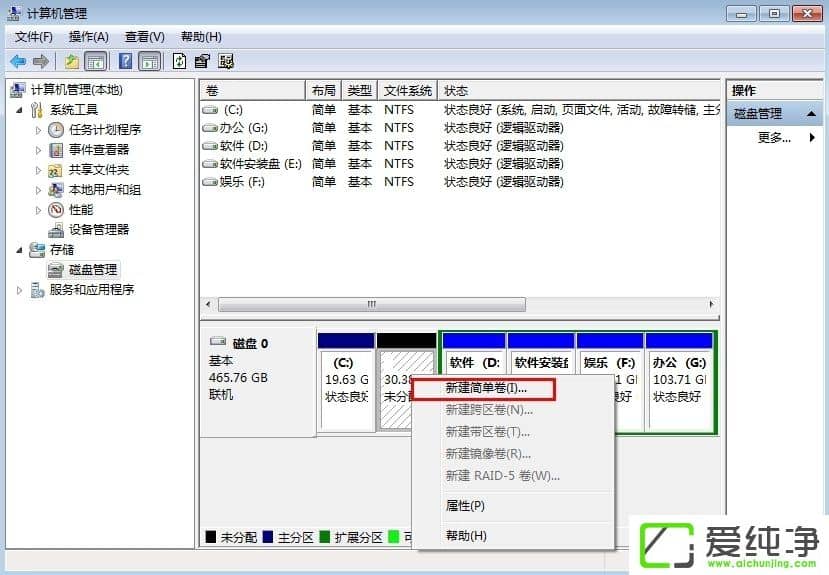Select the 设备管理器 item in the tree
829x575 pixels.
[x=98, y=229]
